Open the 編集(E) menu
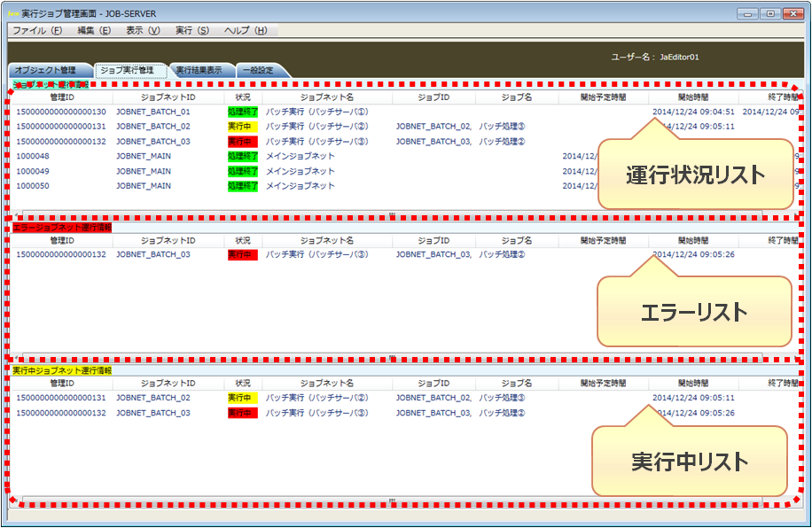812x528 pixels. [x=94, y=30]
